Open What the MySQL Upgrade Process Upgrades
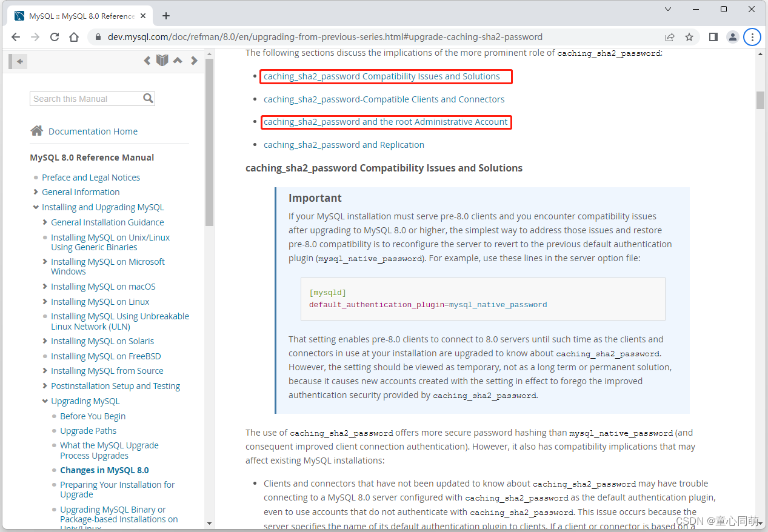This screenshot has width=768, height=532. coord(109,450)
